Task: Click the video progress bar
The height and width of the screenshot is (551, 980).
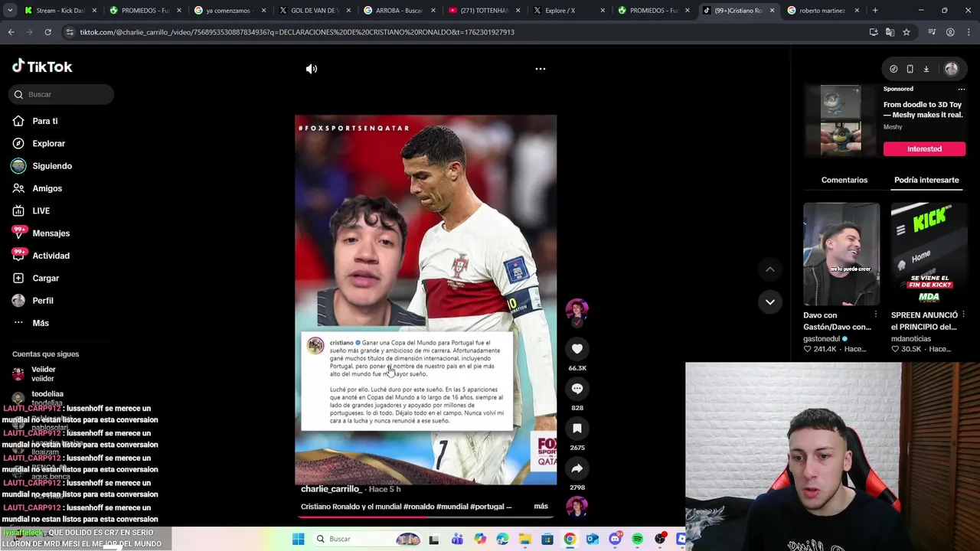Action: click(x=426, y=517)
